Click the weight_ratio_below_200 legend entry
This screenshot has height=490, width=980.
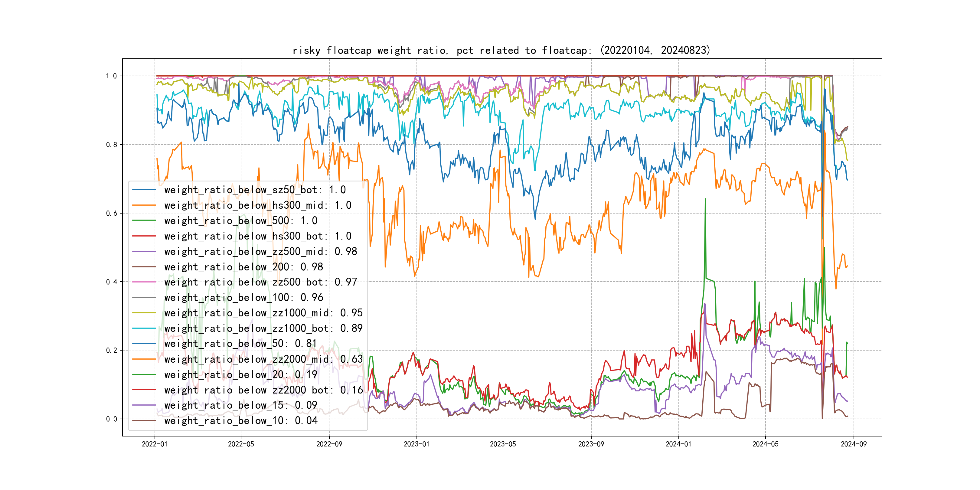point(243,267)
